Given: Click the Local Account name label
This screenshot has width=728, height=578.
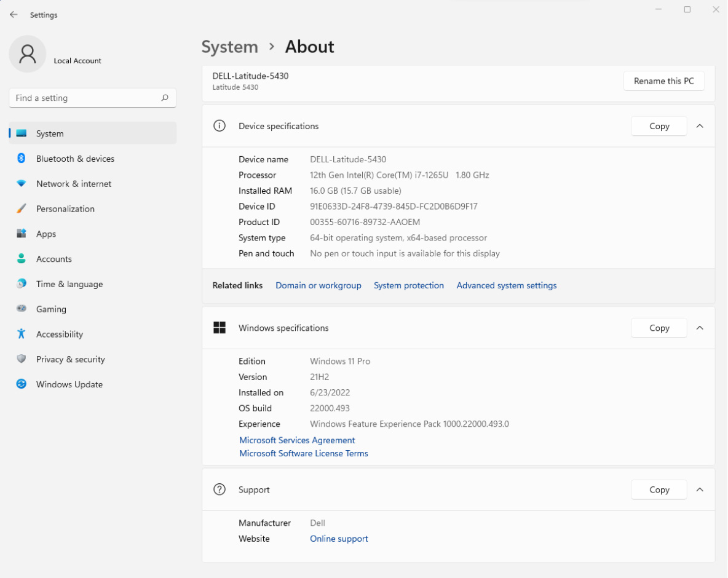Looking at the screenshot, I should 77,61.
